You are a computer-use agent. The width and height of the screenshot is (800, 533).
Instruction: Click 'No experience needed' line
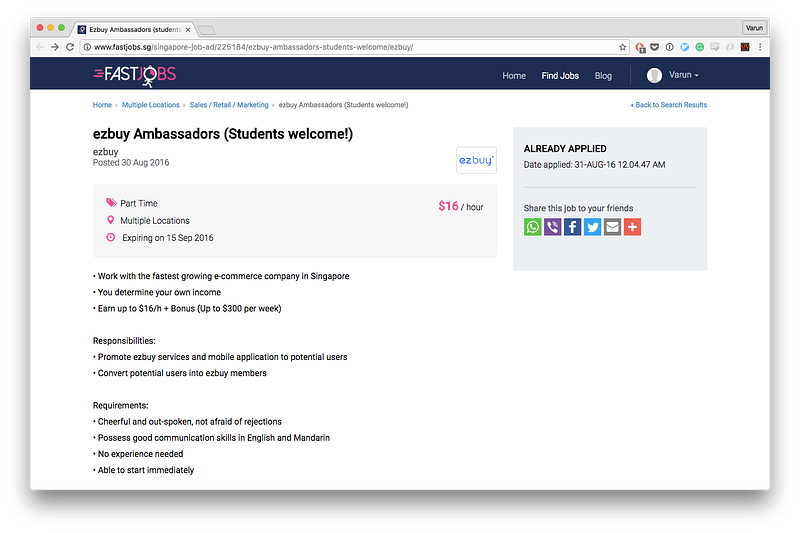click(x=138, y=454)
